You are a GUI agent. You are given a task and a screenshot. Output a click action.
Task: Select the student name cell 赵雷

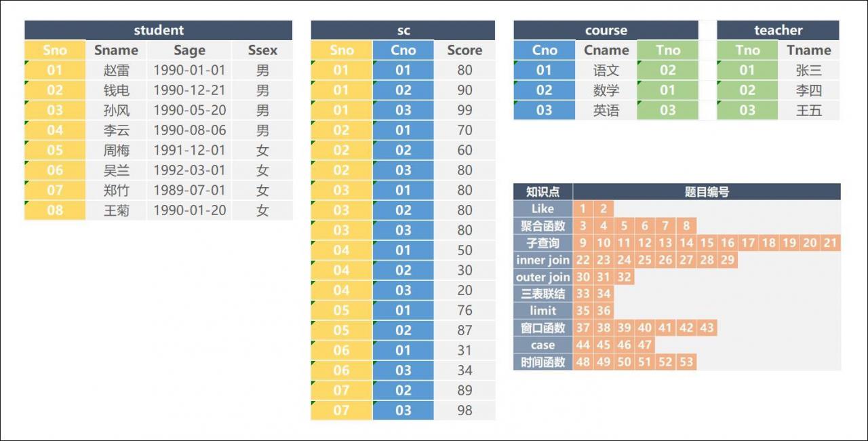point(116,71)
